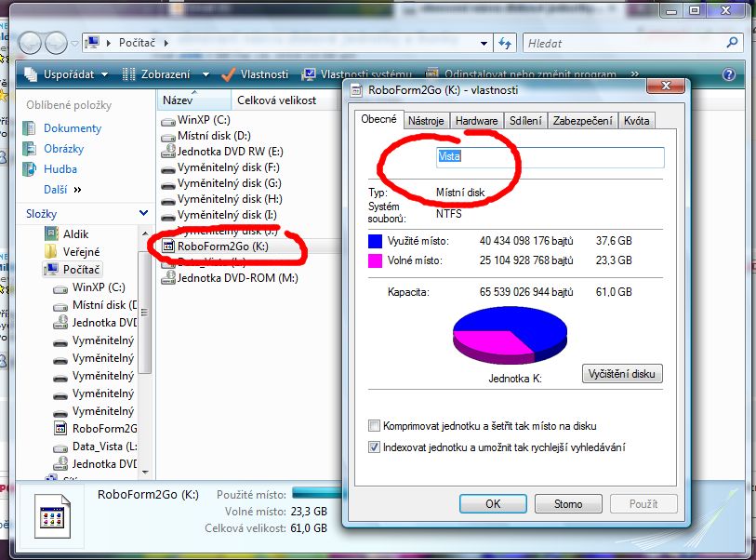756x560 pixels.
Task: Click the Počítač computer icon in folder tree
Action: pos(51,269)
